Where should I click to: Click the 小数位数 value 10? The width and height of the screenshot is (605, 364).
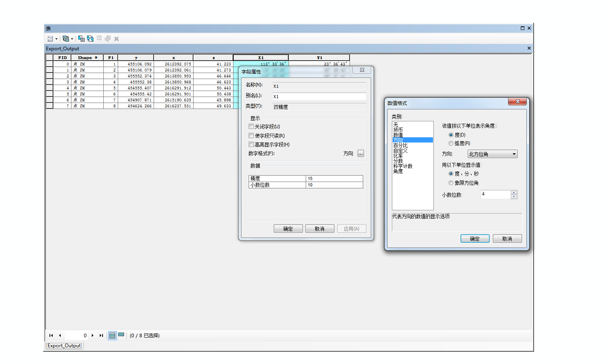coord(334,185)
